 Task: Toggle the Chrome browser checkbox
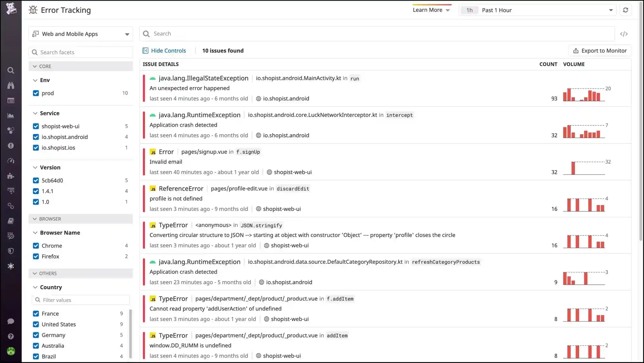[x=36, y=246]
